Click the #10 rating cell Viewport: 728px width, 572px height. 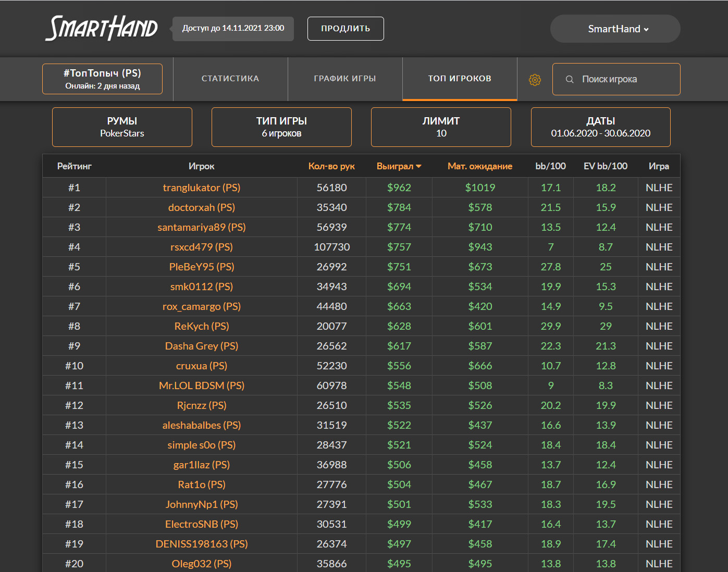pyautogui.click(x=74, y=366)
